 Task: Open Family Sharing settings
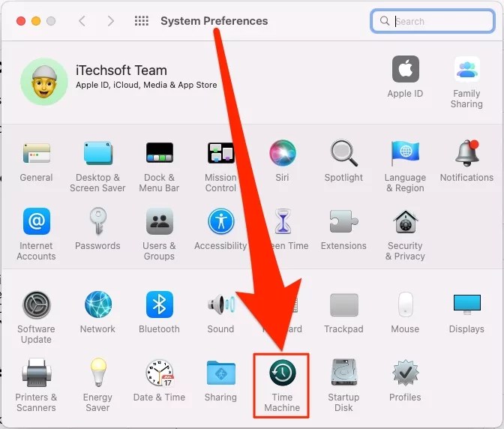tap(466, 82)
